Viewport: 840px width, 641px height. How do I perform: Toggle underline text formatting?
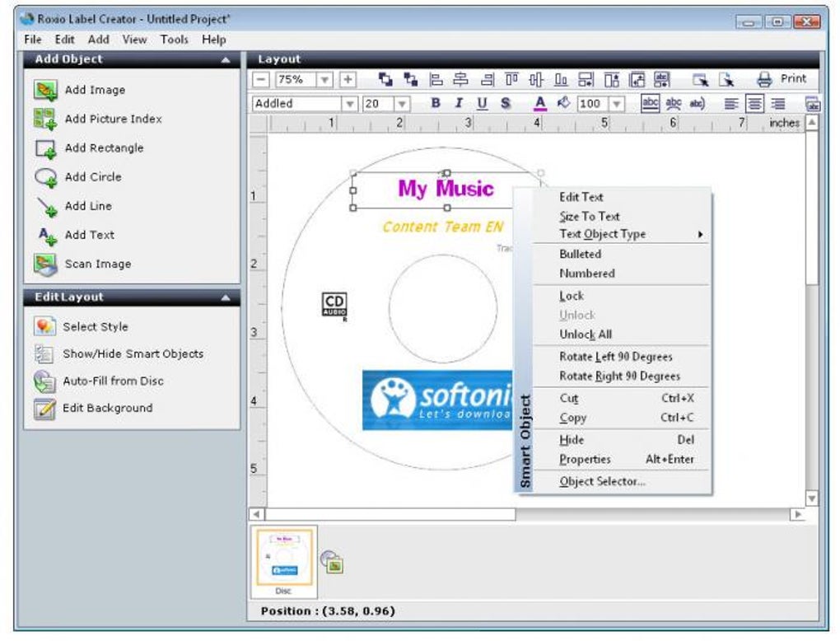[x=482, y=103]
